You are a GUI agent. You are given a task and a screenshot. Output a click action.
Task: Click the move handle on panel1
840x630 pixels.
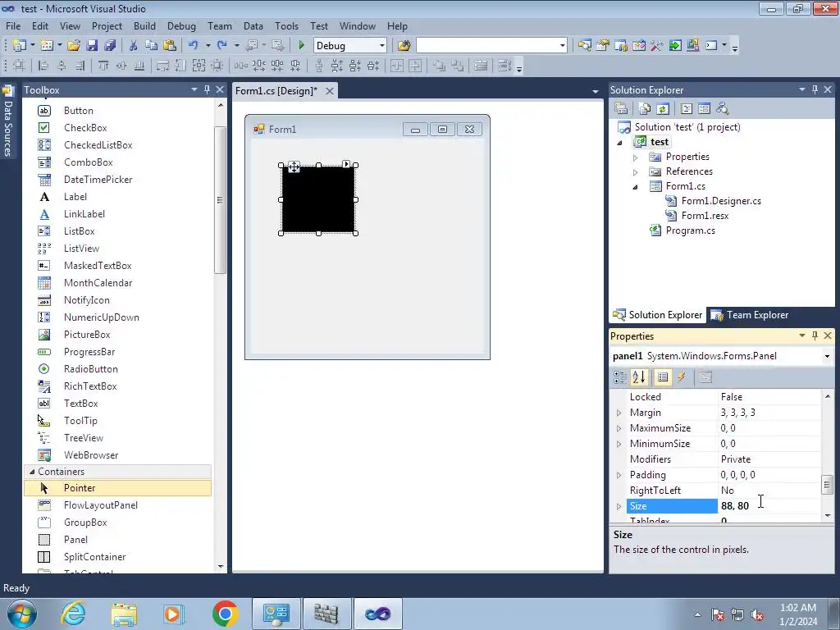(294, 167)
